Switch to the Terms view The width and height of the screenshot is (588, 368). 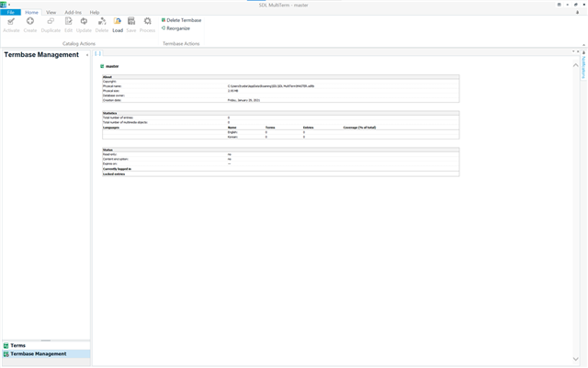(x=46, y=345)
